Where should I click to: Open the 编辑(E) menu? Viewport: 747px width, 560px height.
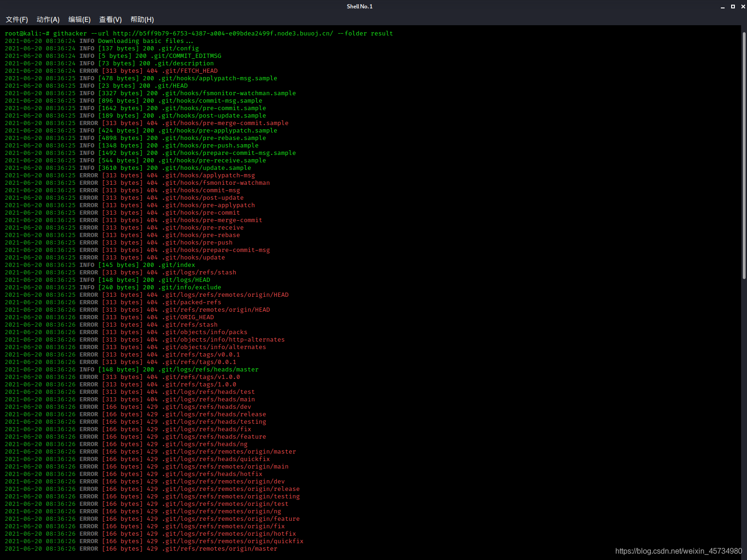coord(79,19)
